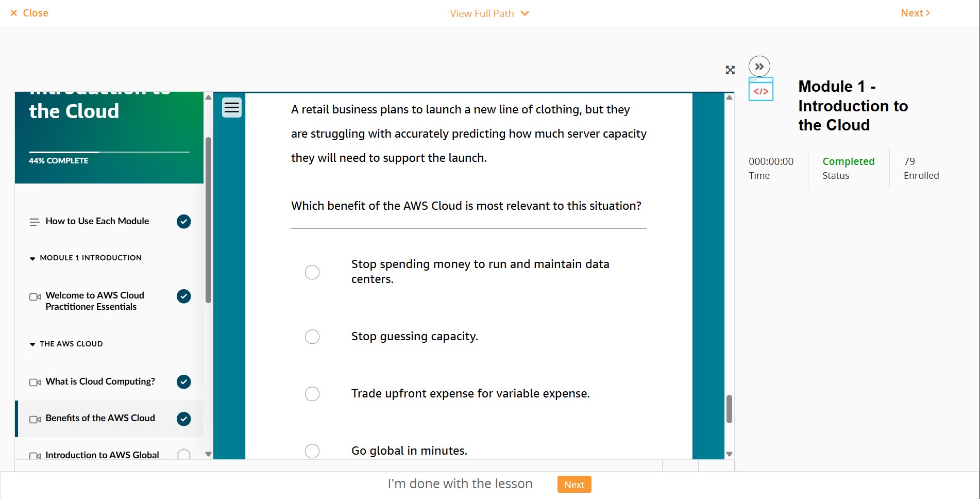This screenshot has width=980, height=499.
Task: Click the sidebar vertical scrollbar thumb
Action: click(208, 220)
